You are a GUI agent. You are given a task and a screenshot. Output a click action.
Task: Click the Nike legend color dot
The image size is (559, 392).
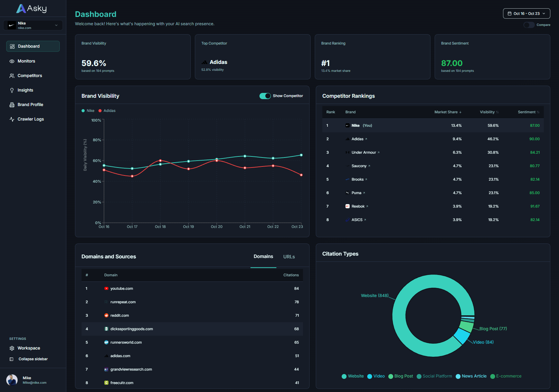(x=83, y=111)
